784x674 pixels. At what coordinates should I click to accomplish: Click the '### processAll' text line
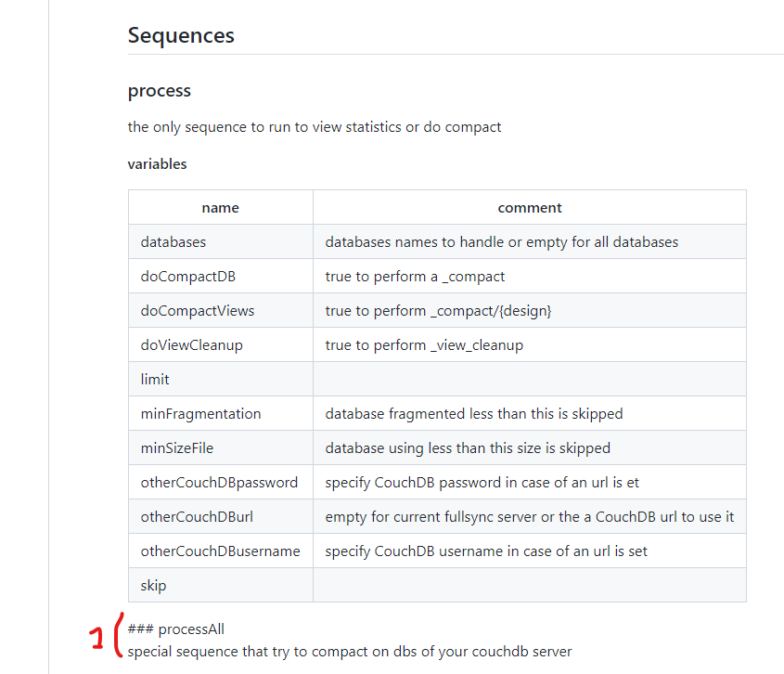176,629
